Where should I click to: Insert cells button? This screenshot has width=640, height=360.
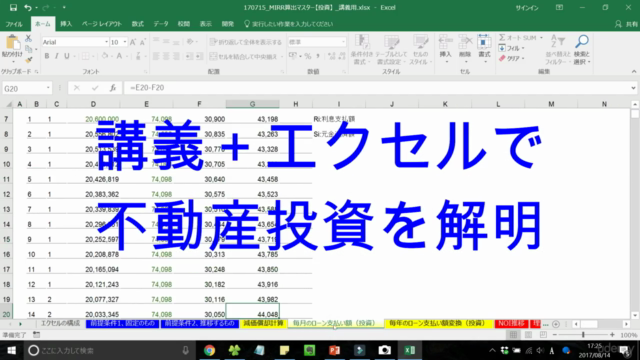pyautogui.click(x=445, y=49)
